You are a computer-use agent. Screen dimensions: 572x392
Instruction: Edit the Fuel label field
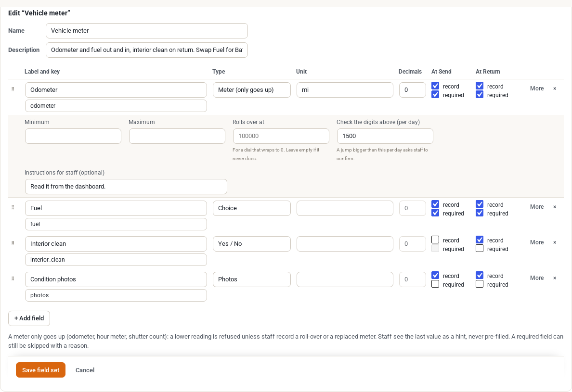pos(116,208)
